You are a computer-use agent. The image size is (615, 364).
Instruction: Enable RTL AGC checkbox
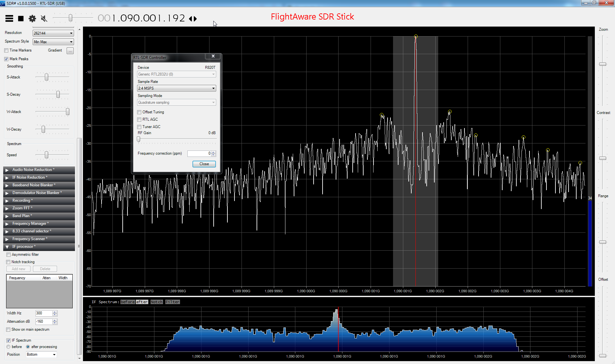pos(139,119)
